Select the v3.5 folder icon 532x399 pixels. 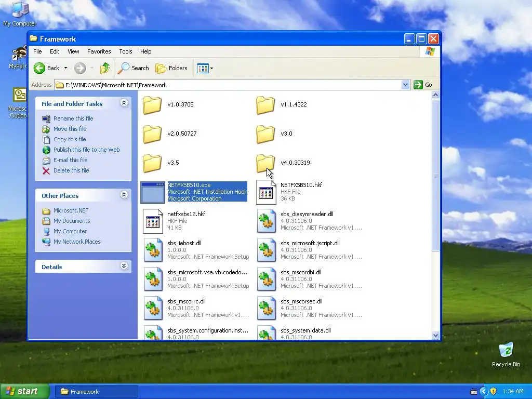pos(152,163)
